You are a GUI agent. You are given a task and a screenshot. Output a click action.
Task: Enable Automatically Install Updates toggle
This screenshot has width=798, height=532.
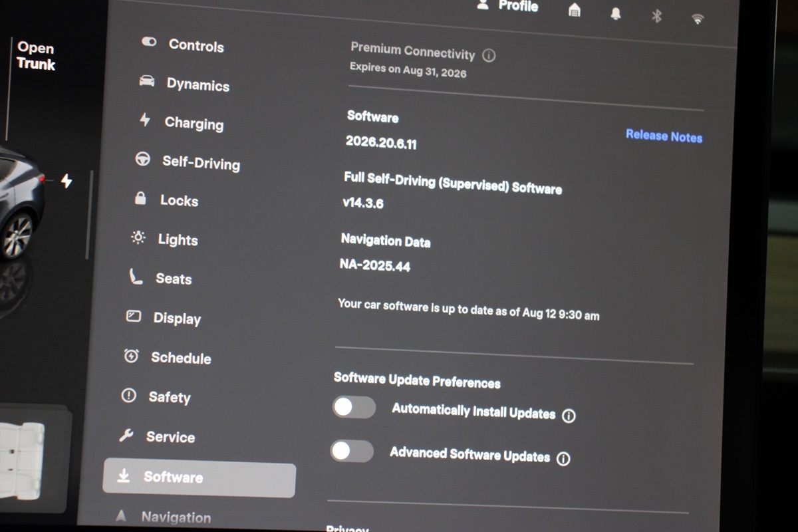(354, 407)
